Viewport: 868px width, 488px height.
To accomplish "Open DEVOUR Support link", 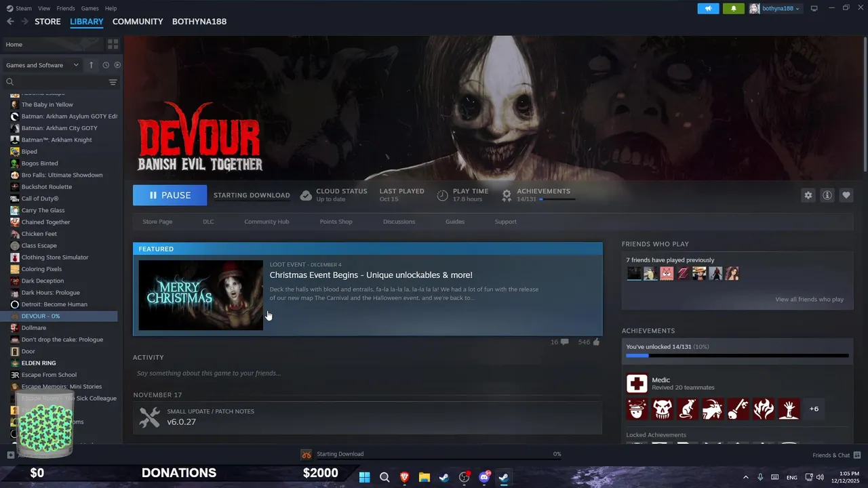I will (505, 222).
